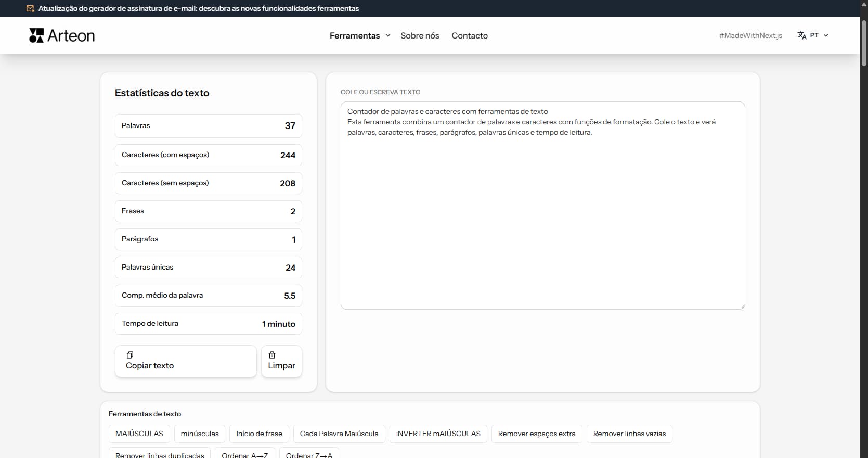Open the Sobre nós page
Image resolution: width=868 pixels, height=458 pixels.
pos(420,35)
